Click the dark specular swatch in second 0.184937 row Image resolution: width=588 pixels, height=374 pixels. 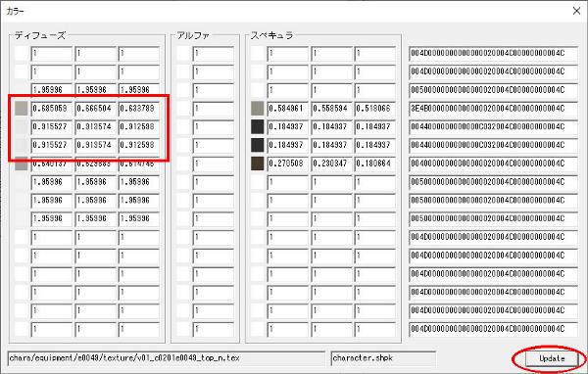[257, 145]
